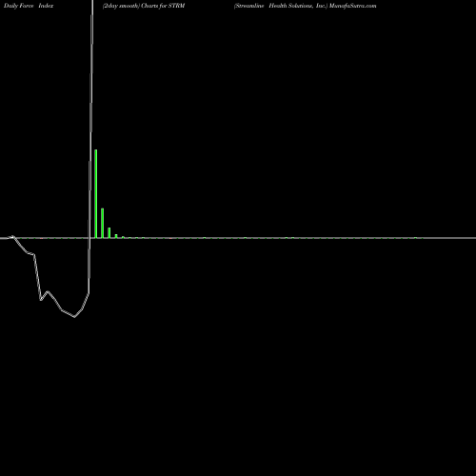Click the second tallest green bar

pyautogui.click(x=103, y=223)
